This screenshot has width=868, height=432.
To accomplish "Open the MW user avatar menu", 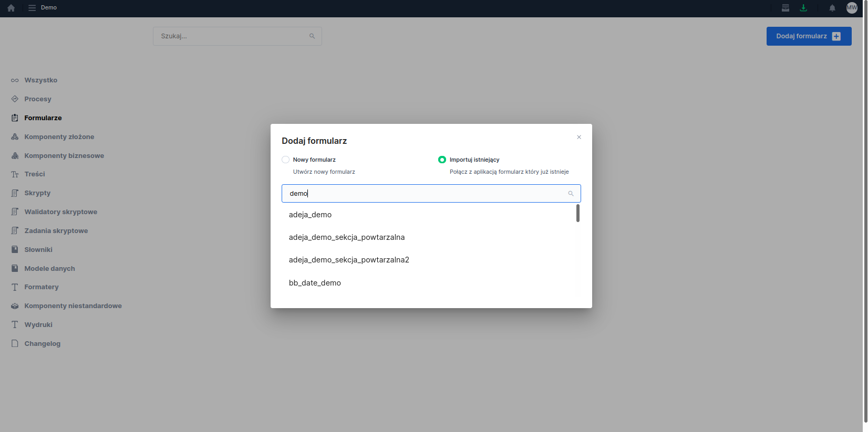I will pyautogui.click(x=852, y=8).
